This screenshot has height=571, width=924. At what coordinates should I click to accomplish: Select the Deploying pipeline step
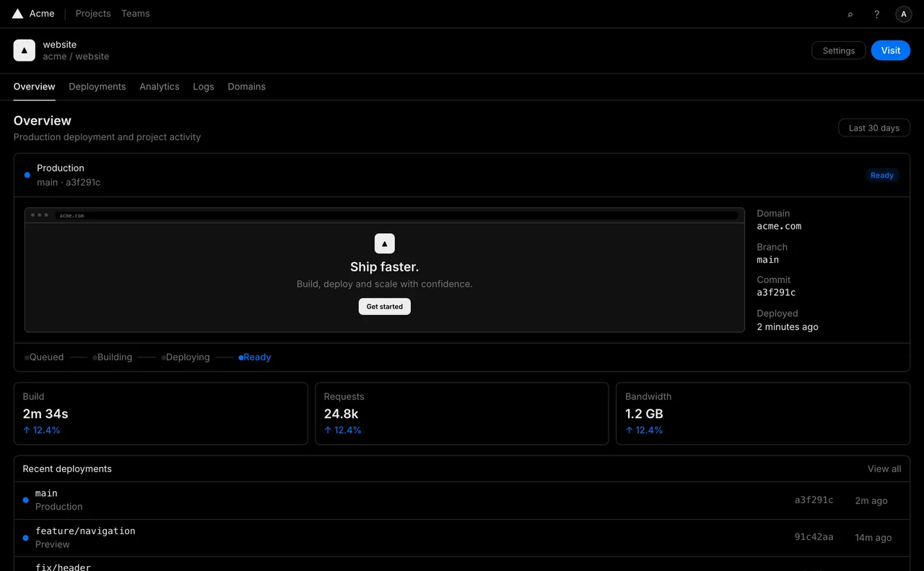(186, 357)
